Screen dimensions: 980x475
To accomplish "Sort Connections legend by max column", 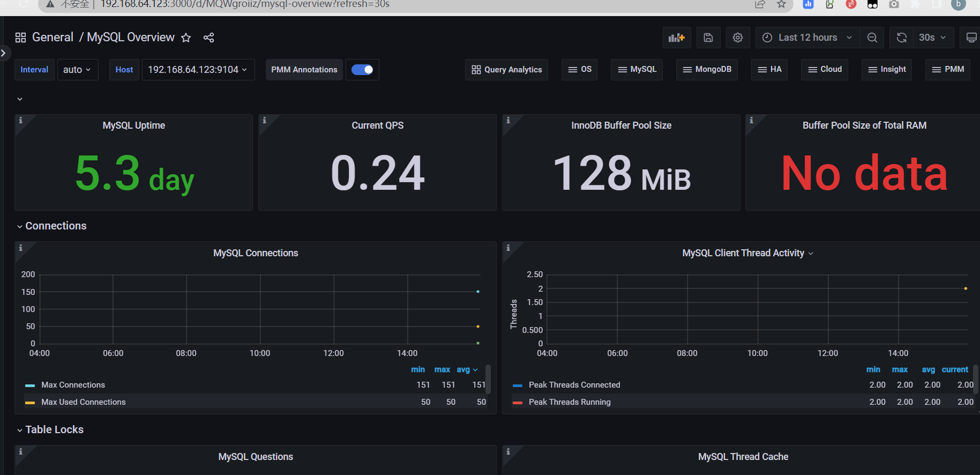I will (442, 369).
